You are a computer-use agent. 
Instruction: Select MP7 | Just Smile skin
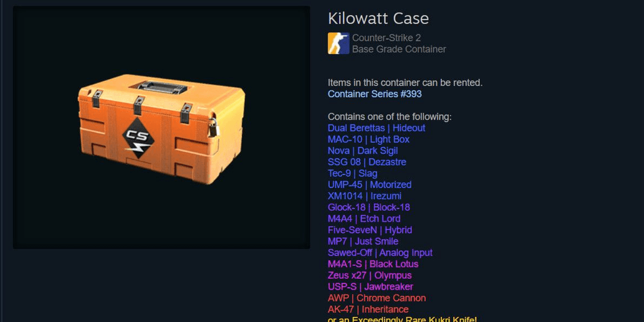pyautogui.click(x=363, y=241)
